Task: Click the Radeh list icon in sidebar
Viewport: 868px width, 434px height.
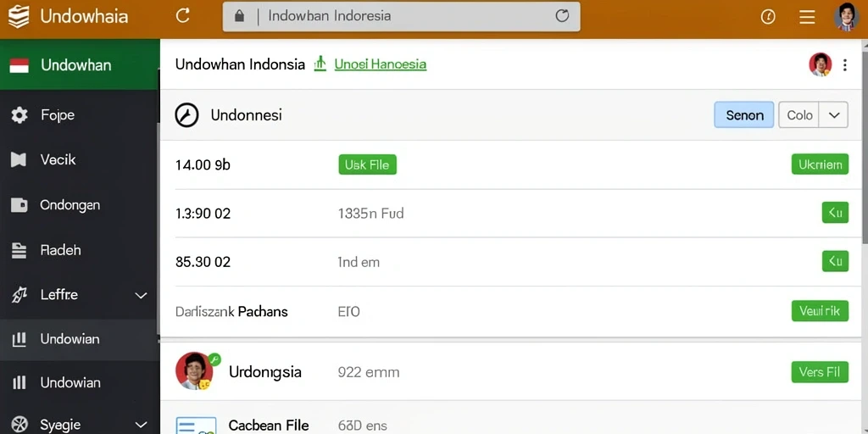Action: (x=19, y=250)
